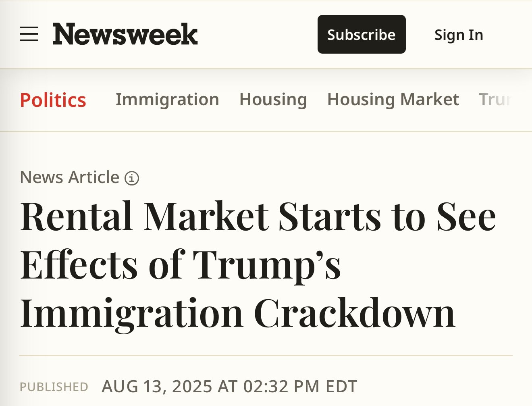Click the Sign In link
This screenshot has height=406, width=532.
(x=459, y=35)
